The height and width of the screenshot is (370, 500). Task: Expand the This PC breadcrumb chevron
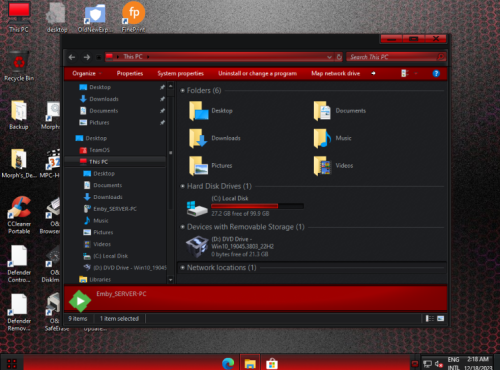[148, 57]
